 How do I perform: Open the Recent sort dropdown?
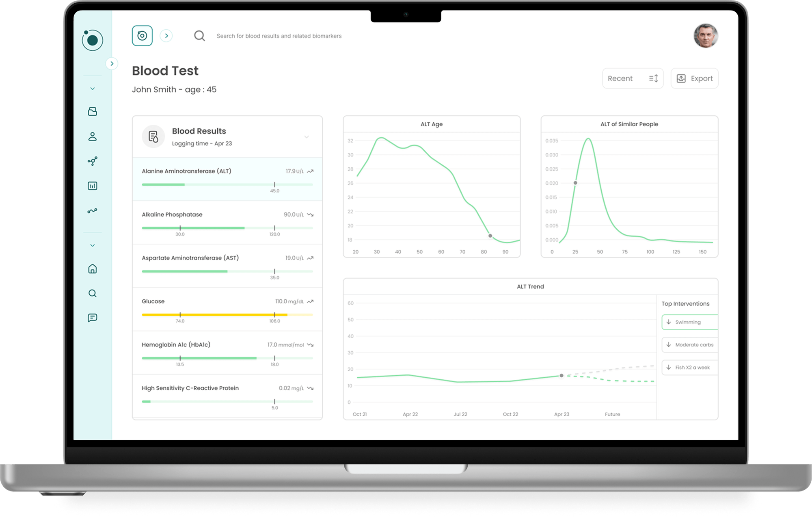click(x=632, y=78)
